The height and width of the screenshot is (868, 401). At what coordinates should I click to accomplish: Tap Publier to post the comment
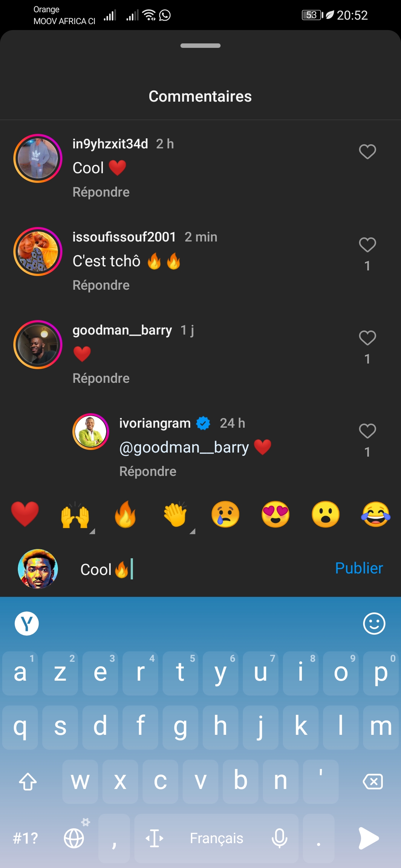[359, 568]
